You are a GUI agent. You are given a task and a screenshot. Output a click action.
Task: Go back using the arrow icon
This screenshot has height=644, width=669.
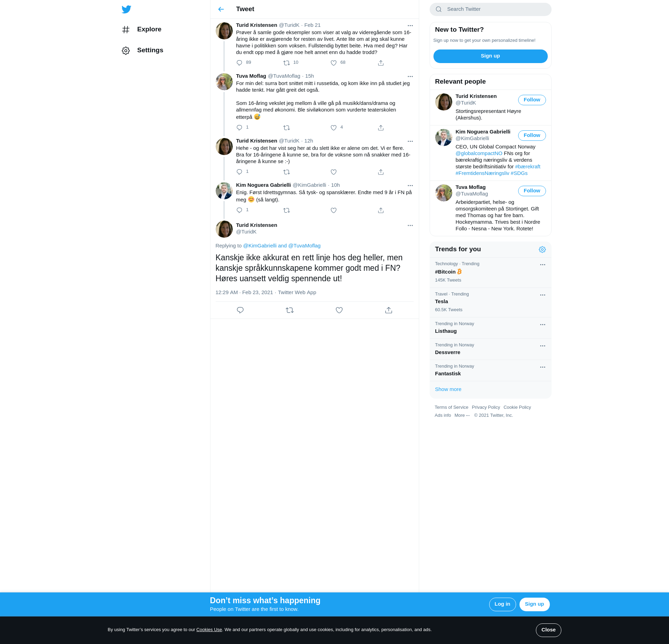(x=221, y=9)
